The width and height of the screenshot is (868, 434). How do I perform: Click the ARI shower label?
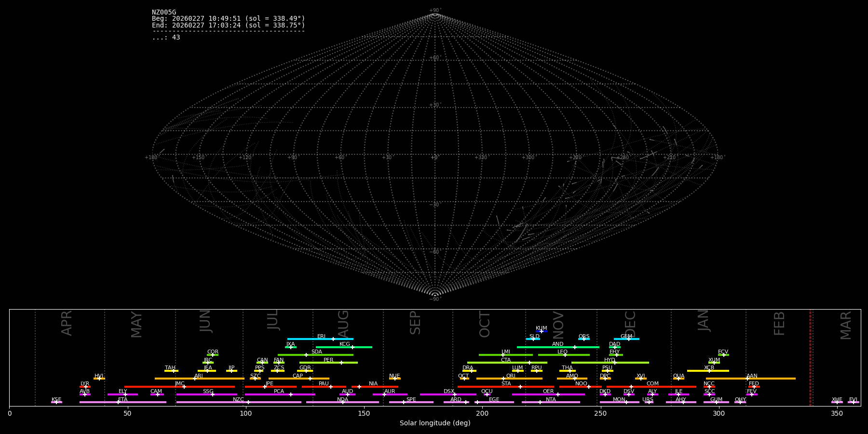tap(199, 376)
